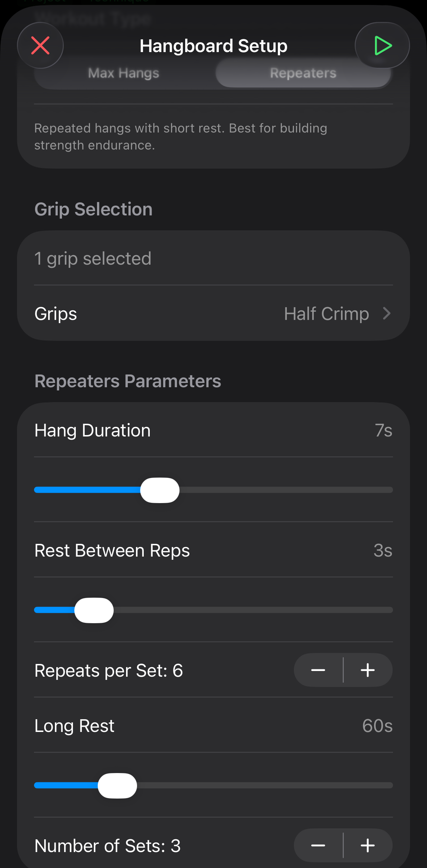Start the workout with the green play icon
Screen dimensions: 427x868
click(382, 45)
